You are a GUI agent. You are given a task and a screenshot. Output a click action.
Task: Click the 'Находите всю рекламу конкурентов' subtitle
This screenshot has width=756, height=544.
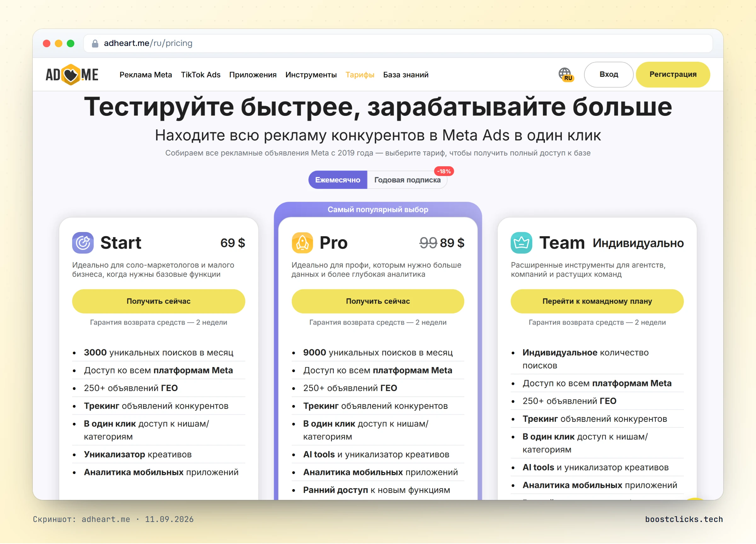click(378, 135)
